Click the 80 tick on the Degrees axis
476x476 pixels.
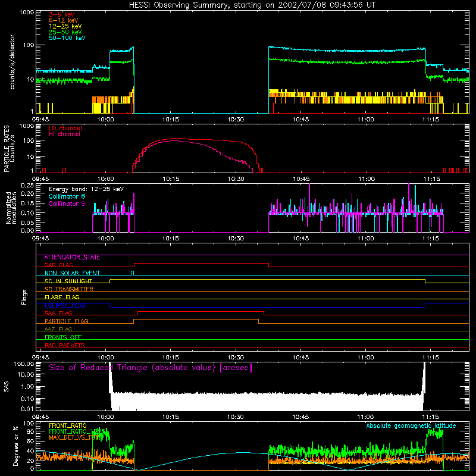pyautogui.click(x=31, y=431)
